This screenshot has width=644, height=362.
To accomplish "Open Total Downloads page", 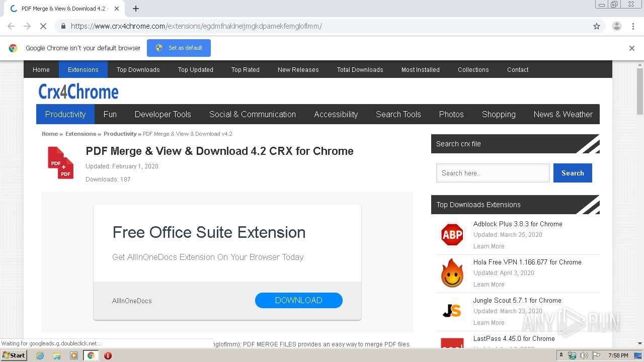I will (360, 69).
